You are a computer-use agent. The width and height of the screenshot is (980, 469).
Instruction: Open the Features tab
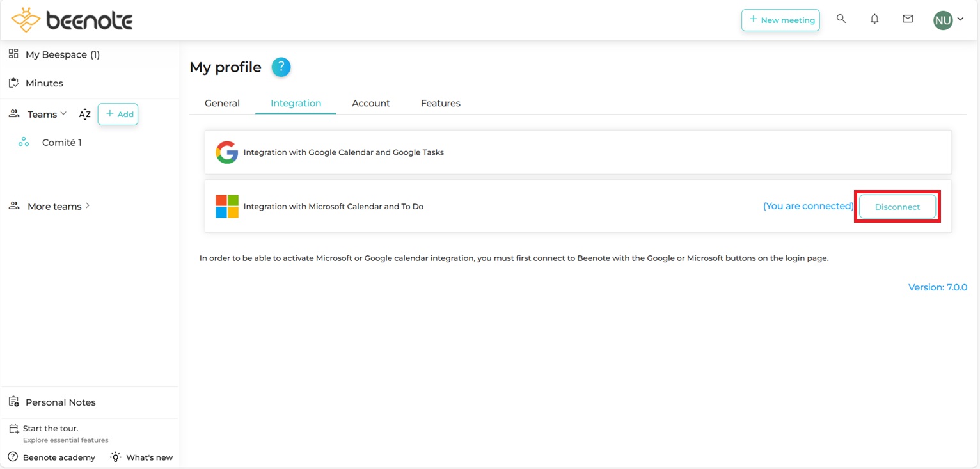tap(440, 103)
